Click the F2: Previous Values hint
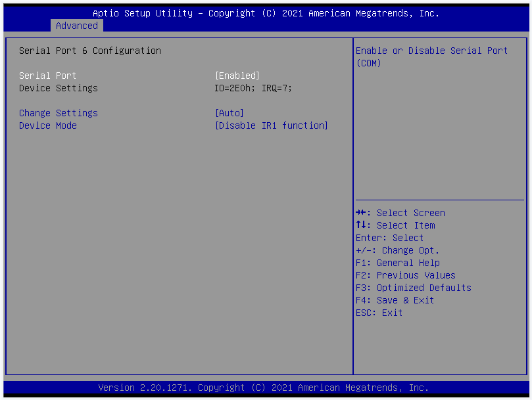532x400 pixels. (x=405, y=275)
